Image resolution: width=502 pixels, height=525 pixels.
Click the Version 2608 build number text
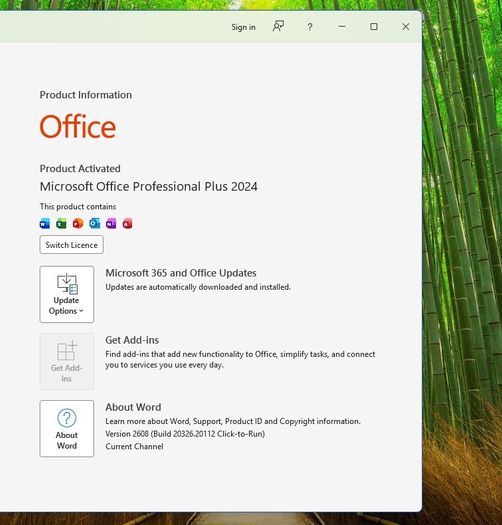click(x=185, y=434)
